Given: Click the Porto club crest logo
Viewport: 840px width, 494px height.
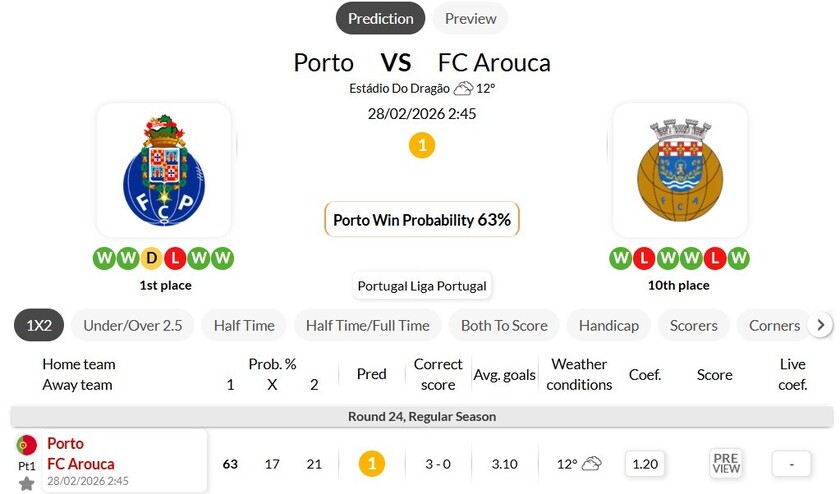Looking at the screenshot, I should 163,169.
